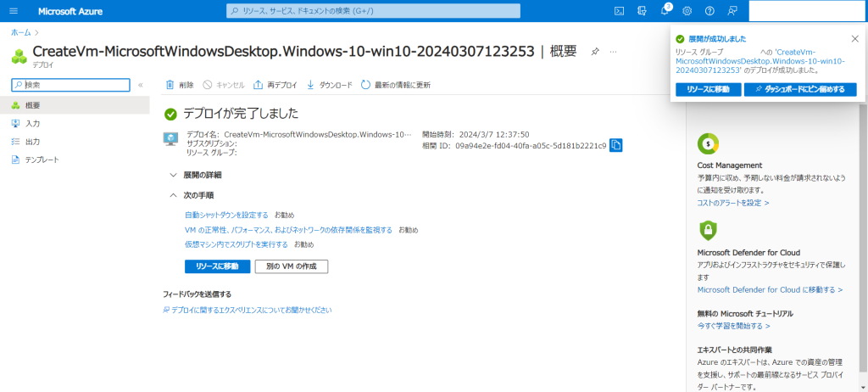The height and width of the screenshot is (392, 868).
Task: Open deployment link in the notification text
Action: pyautogui.click(x=760, y=61)
